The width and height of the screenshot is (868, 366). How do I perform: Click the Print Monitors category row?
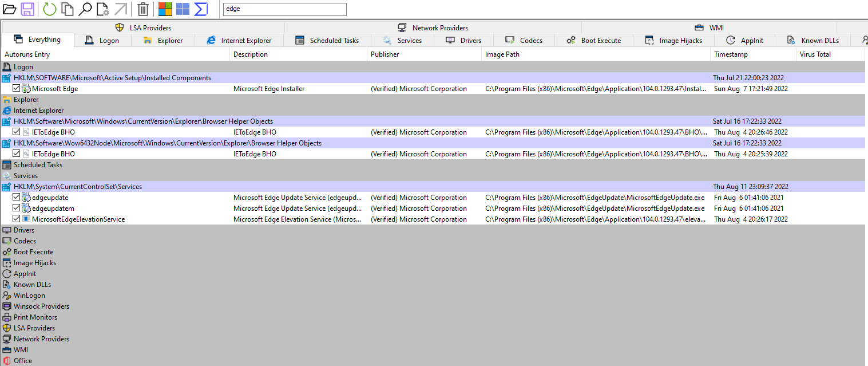click(433, 317)
